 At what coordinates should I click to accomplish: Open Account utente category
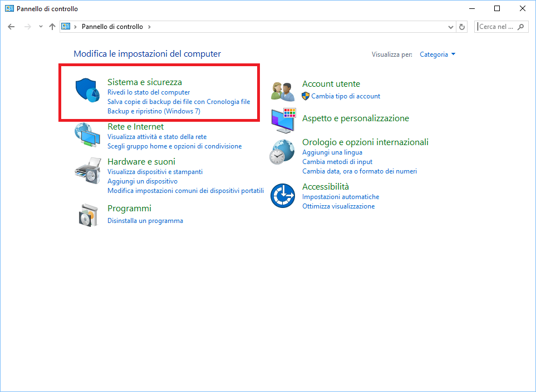[x=331, y=84]
